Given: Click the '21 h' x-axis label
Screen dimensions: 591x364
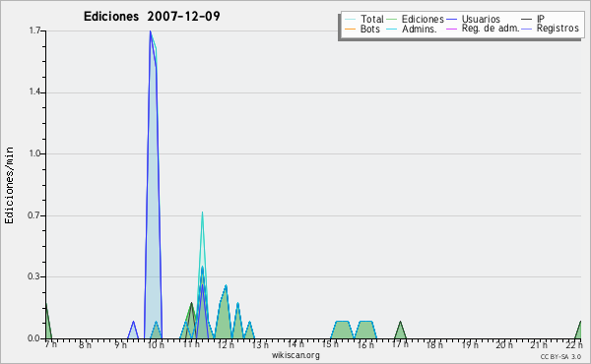Looking at the screenshot, I should click(x=539, y=344).
